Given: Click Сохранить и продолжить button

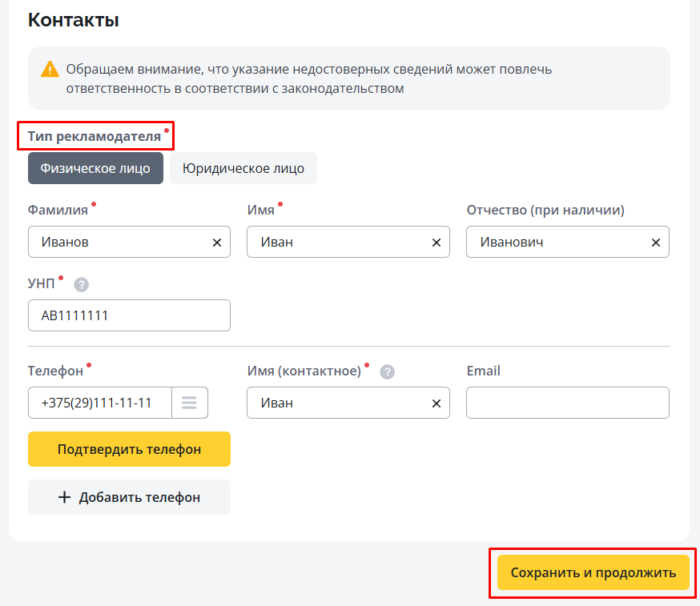Looking at the screenshot, I should point(593,573).
